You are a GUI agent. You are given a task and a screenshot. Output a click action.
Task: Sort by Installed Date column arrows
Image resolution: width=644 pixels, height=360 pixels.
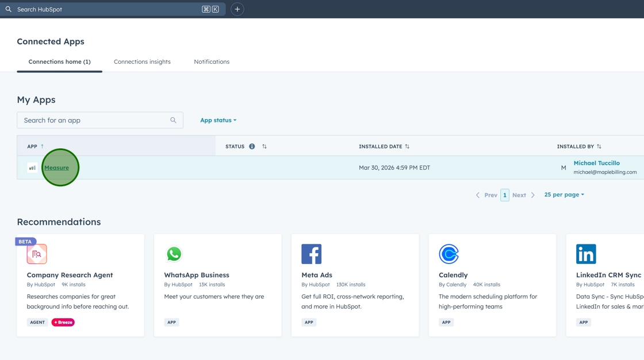pos(407,147)
